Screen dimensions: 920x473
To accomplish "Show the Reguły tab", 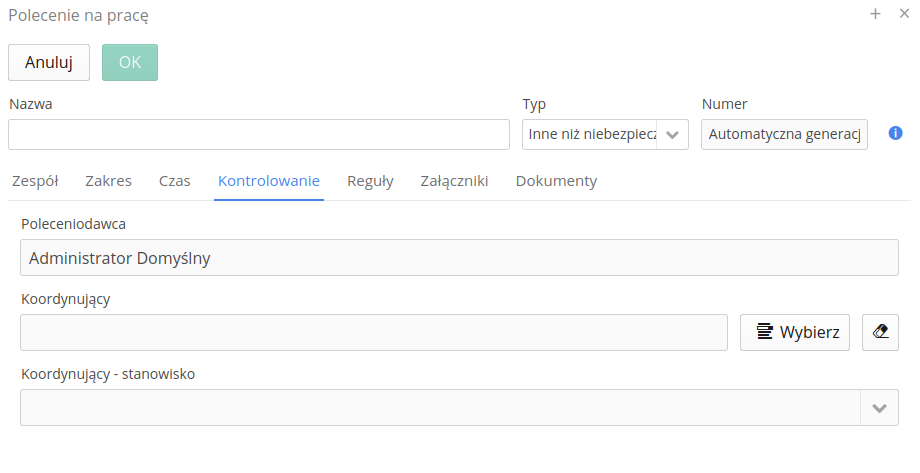I will [x=370, y=181].
